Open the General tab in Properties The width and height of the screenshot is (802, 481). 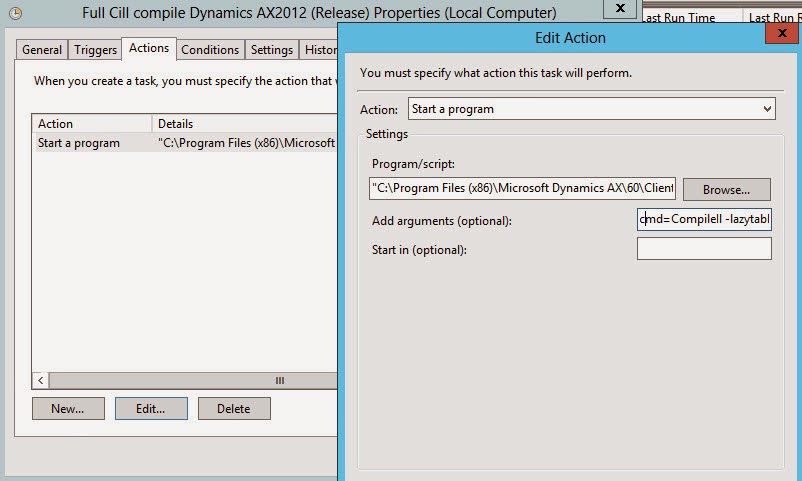[42, 50]
